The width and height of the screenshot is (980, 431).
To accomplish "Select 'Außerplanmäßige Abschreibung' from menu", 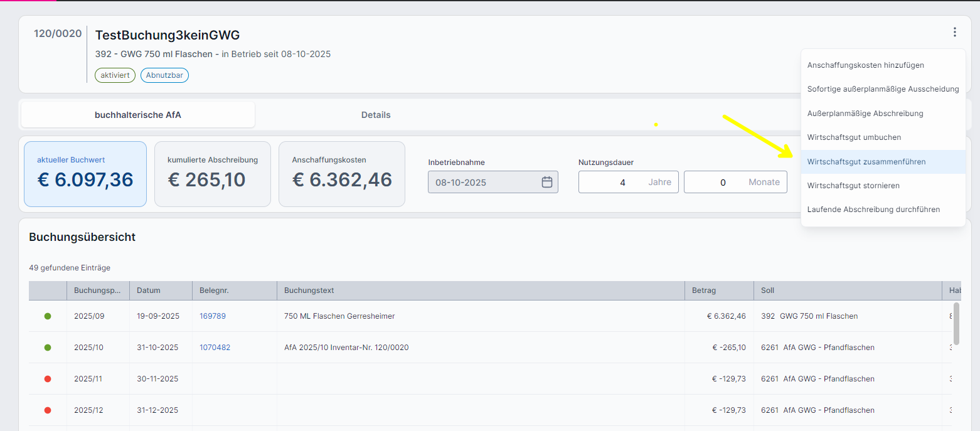I will [x=865, y=114].
